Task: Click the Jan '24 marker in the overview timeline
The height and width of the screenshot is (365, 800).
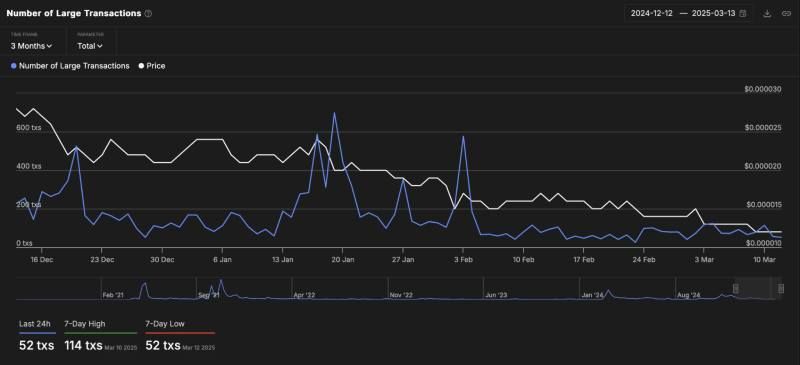Action: click(592, 295)
